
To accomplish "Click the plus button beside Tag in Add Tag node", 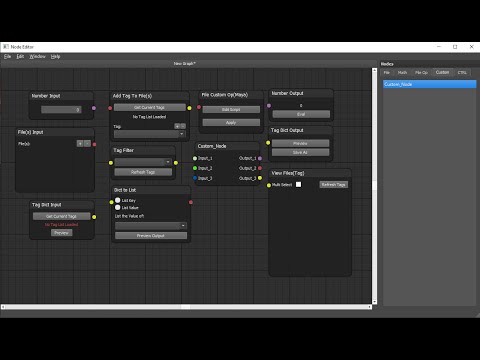I will click(x=177, y=126).
